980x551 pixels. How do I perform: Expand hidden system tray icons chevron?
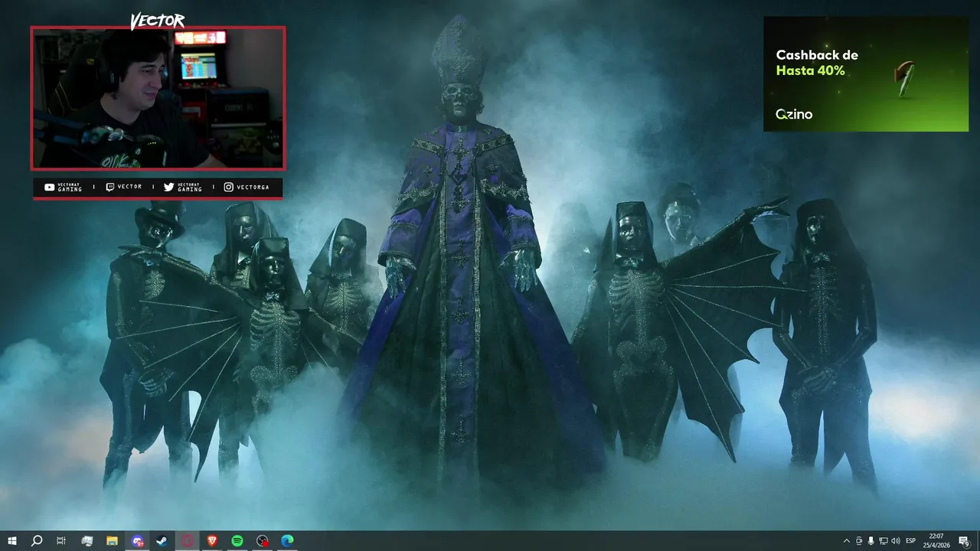click(x=846, y=541)
